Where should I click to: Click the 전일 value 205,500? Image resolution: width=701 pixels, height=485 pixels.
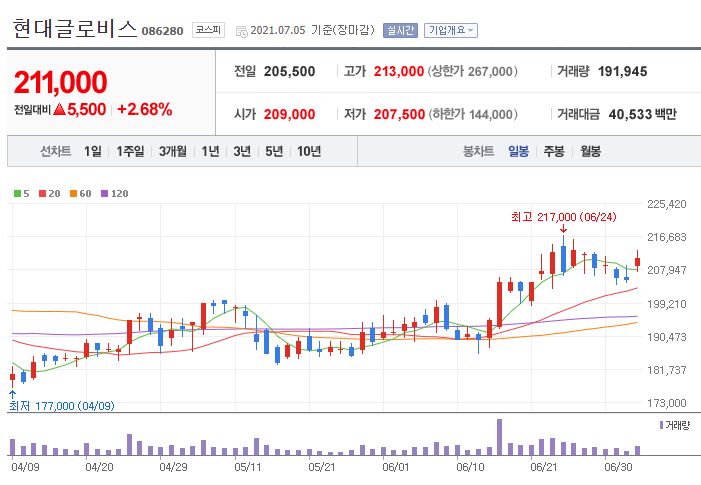point(289,72)
